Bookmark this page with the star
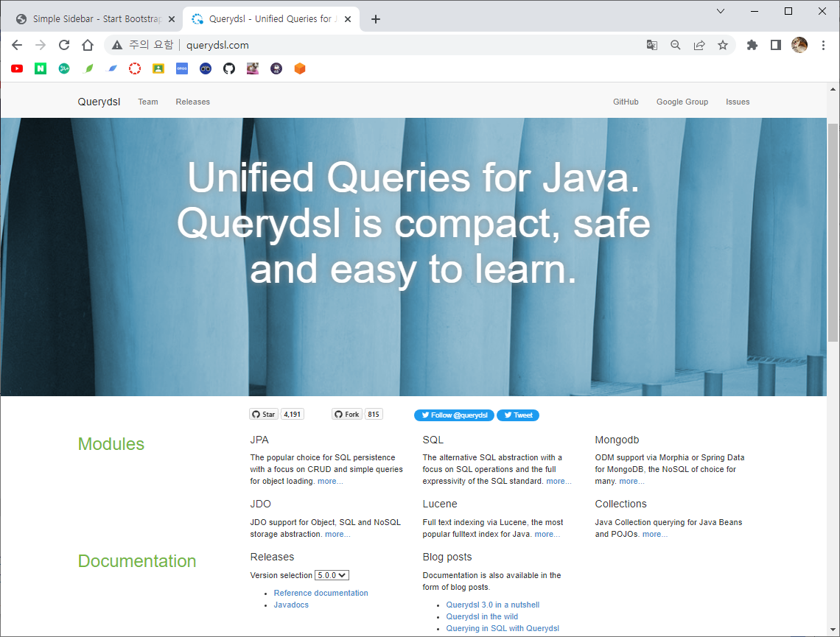840x637 pixels. click(723, 45)
